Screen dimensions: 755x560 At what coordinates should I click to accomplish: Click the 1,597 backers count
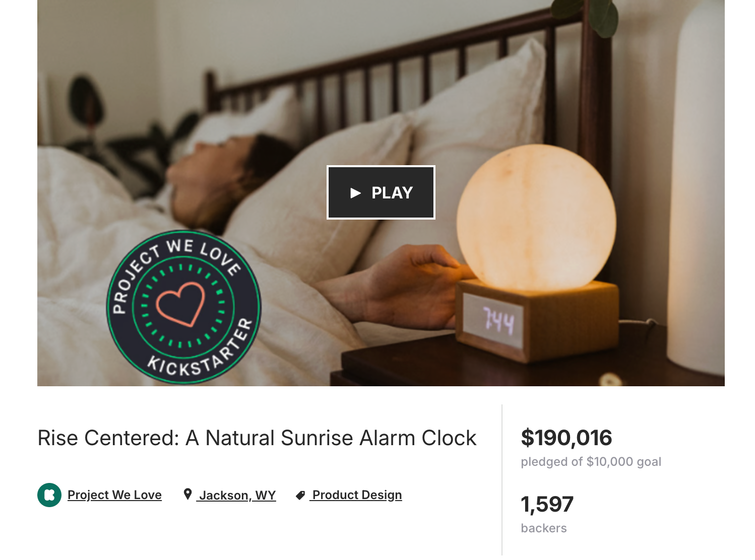(547, 504)
